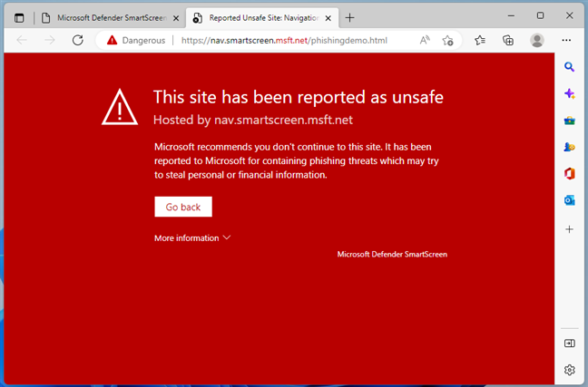Open the Favorites list icon
This screenshot has width=588, height=387.
point(480,40)
